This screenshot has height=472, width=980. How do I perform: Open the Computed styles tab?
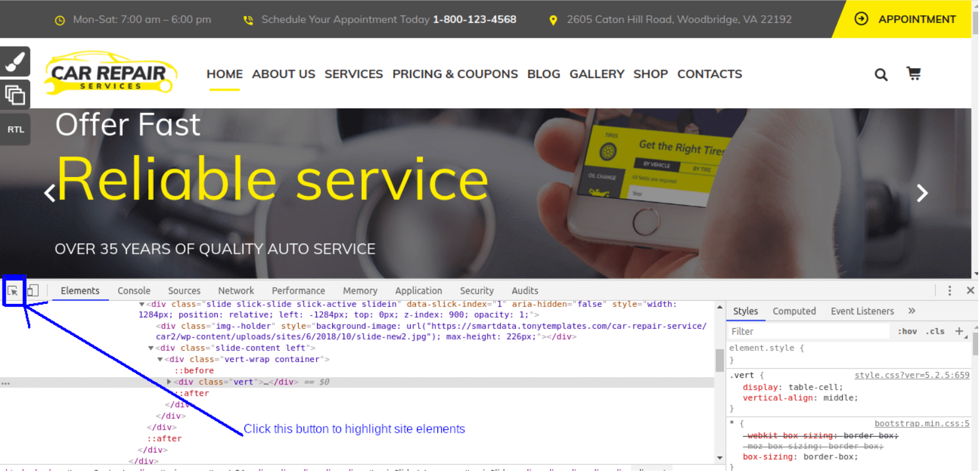click(x=794, y=311)
